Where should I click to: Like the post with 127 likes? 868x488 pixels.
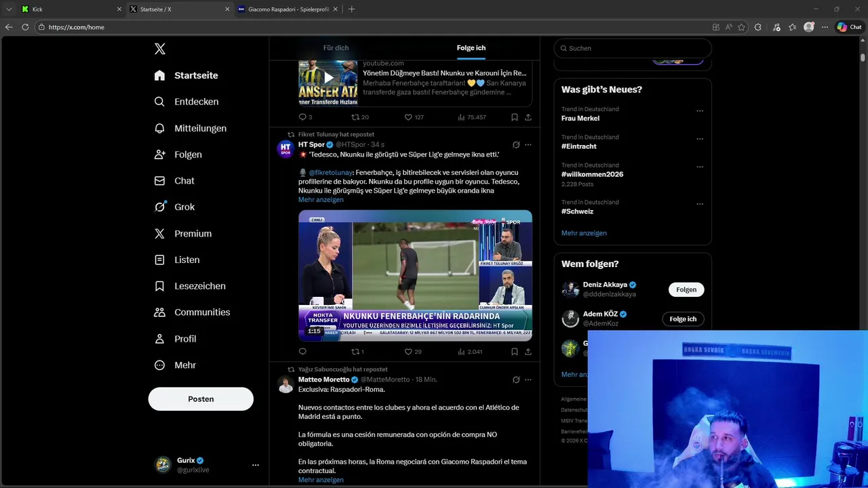414,117
